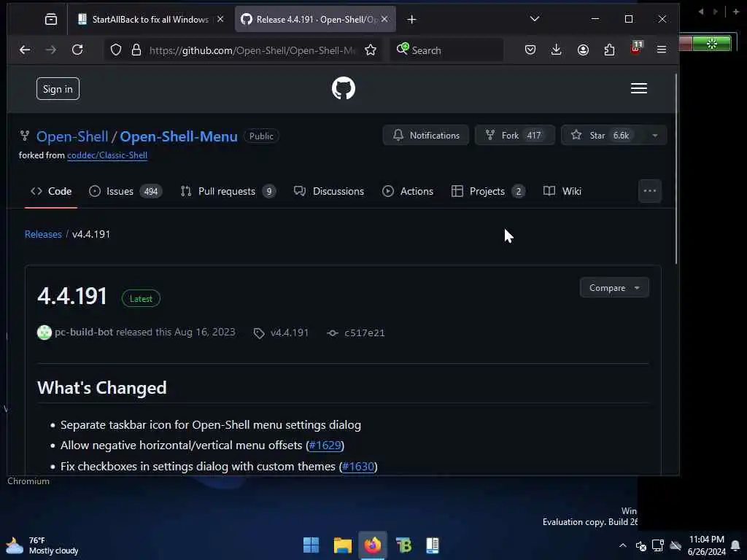List all tabs dropdown arrow
The height and width of the screenshot is (560, 747).
pyautogui.click(x=535, y=19)
